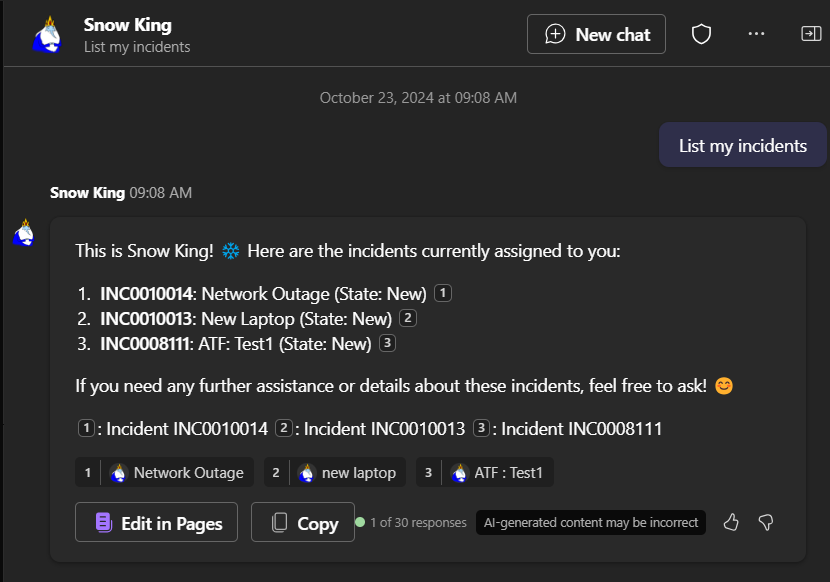Click citation marker 1 after Network Outage

(x=443, y=293)
